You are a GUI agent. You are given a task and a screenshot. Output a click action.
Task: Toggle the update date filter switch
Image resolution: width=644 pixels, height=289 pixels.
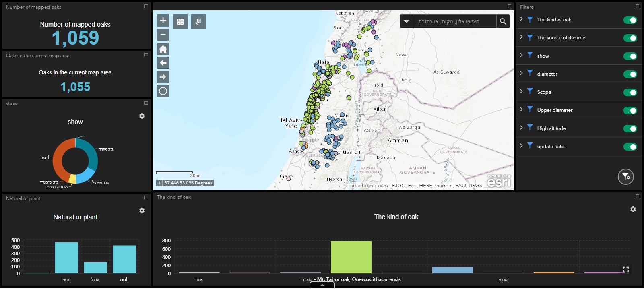coord(630,147)
